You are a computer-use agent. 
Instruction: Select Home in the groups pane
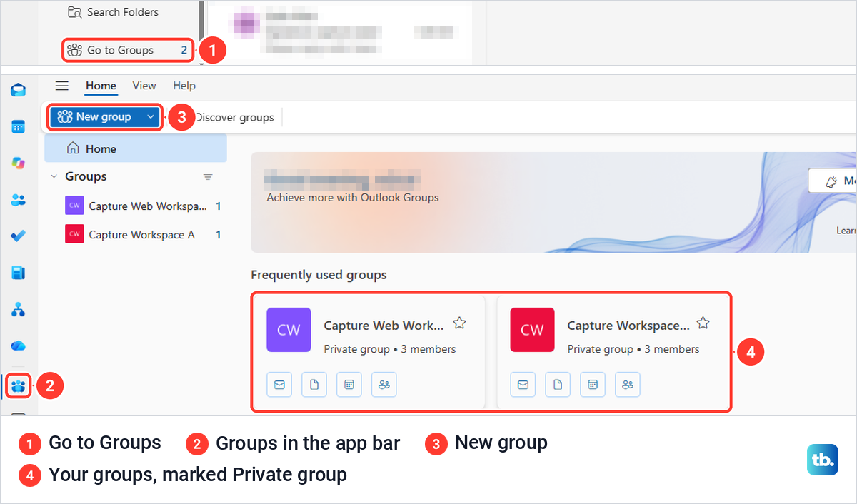click(136, 148)
